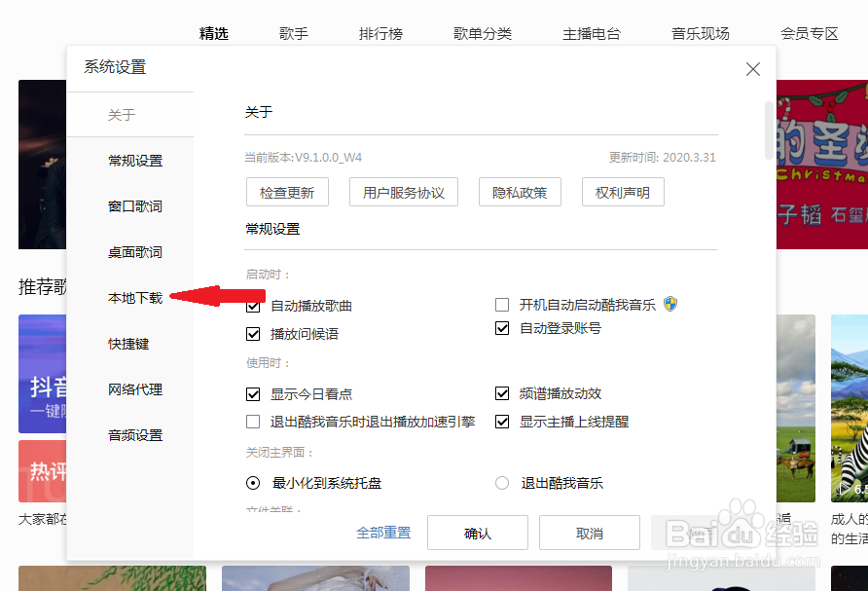Go to 歌单分类 tab
868x591 pixels.
[482, 34]
